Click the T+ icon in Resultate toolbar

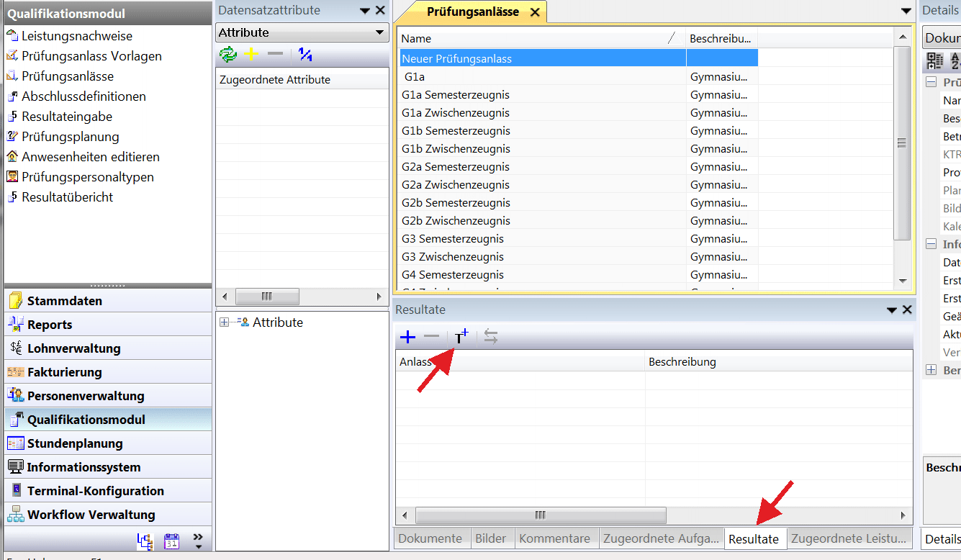point(461,337)
